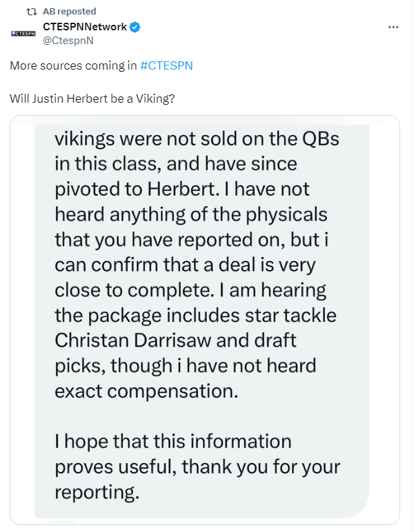
Task: Open the three-dot more options menu
Action: tap(393, 27)
